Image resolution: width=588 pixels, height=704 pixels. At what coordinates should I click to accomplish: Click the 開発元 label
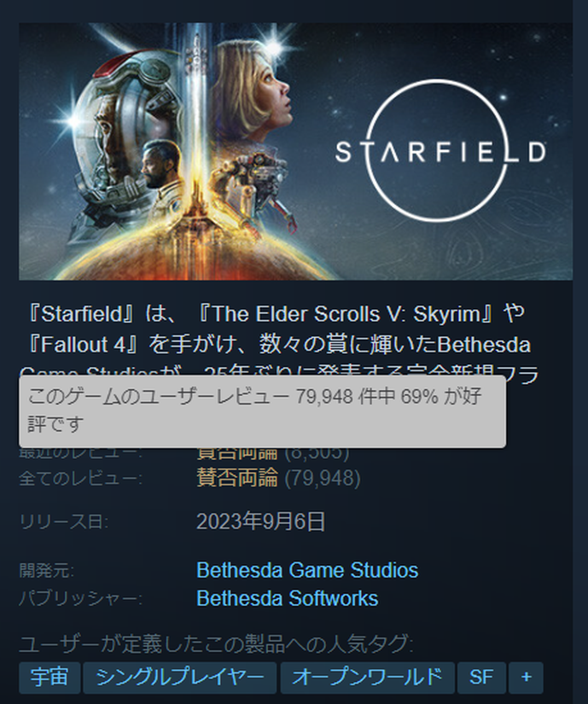click(47, 571)
